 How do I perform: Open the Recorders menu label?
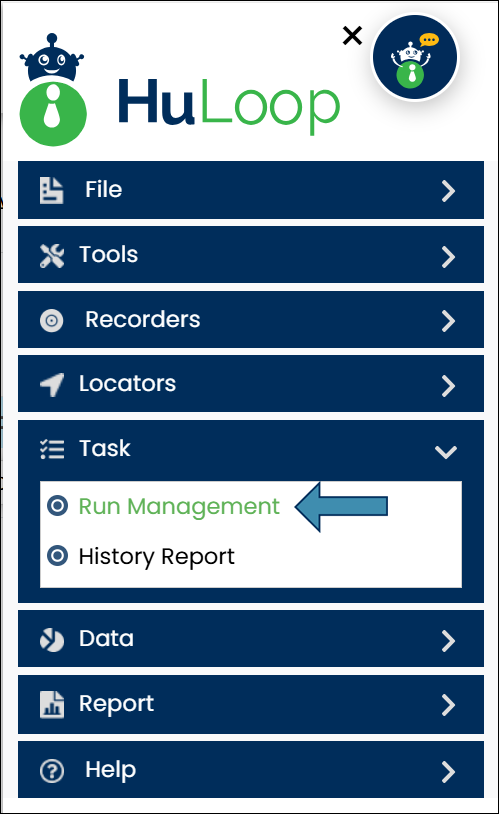pos(143,319)
